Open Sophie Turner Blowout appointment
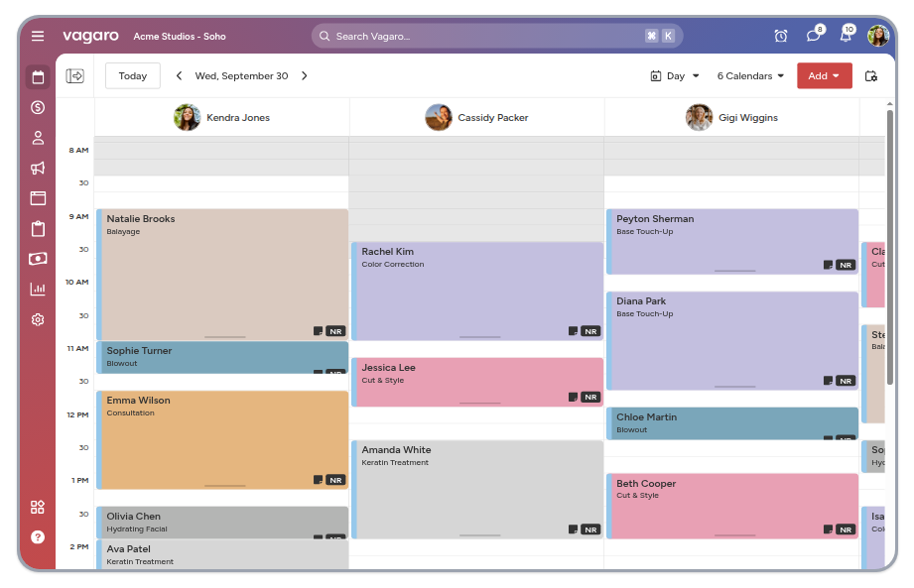The image size is (914, 588). (x=222, y=357)
